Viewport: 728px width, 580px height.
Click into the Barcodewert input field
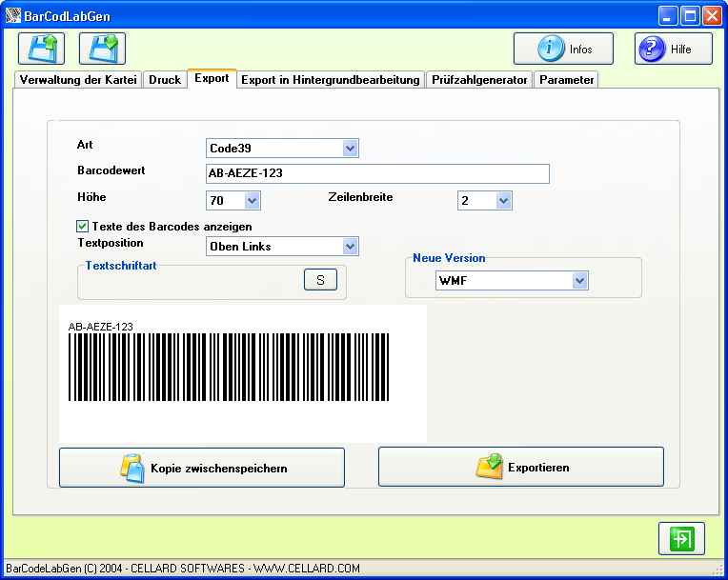pyautogui.click(x=377, y=173)
